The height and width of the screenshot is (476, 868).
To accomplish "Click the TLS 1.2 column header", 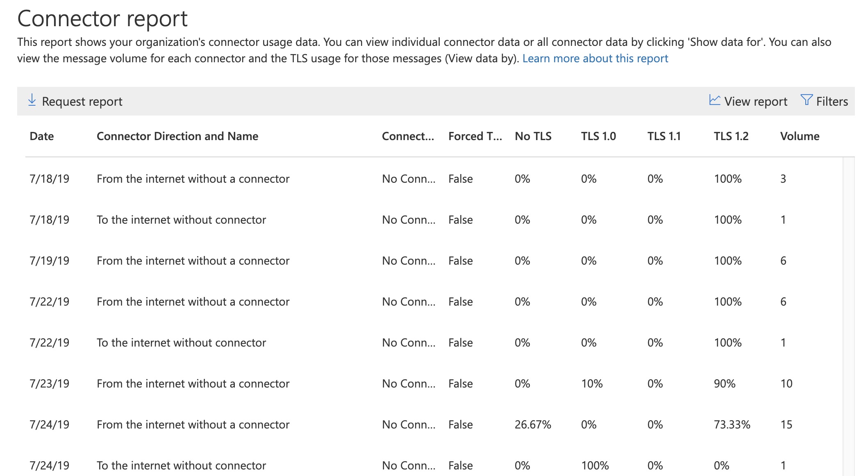I will (x=731, y=136).
